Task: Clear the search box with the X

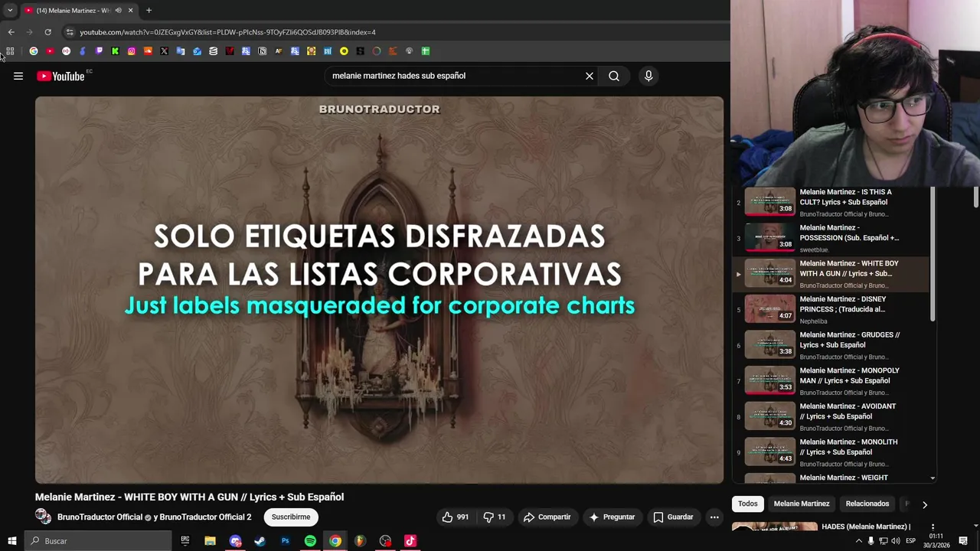Action: coord(590,76)
